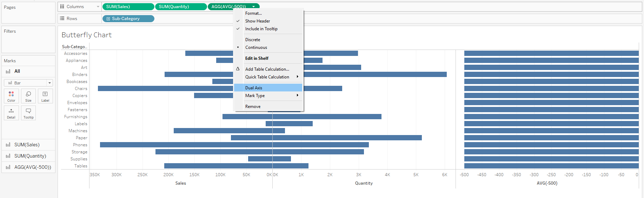This screenshot has width=644, height=198.
Task: Toggle Show Header option
Action: (x=258, y=21)
